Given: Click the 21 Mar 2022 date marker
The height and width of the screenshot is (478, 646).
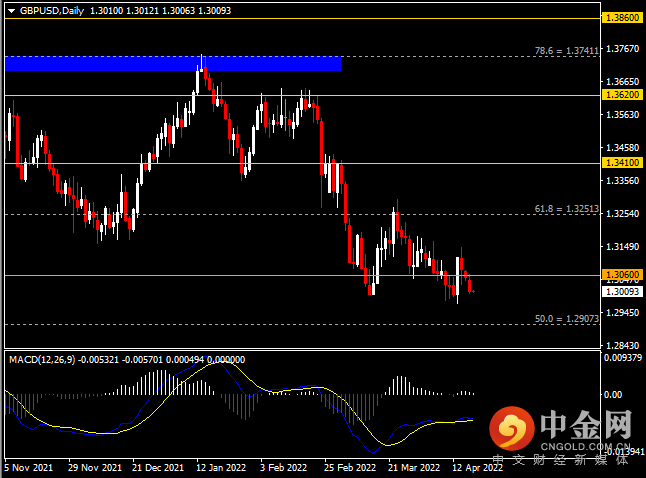Looking at the screenshot, I should click(414, 468).
